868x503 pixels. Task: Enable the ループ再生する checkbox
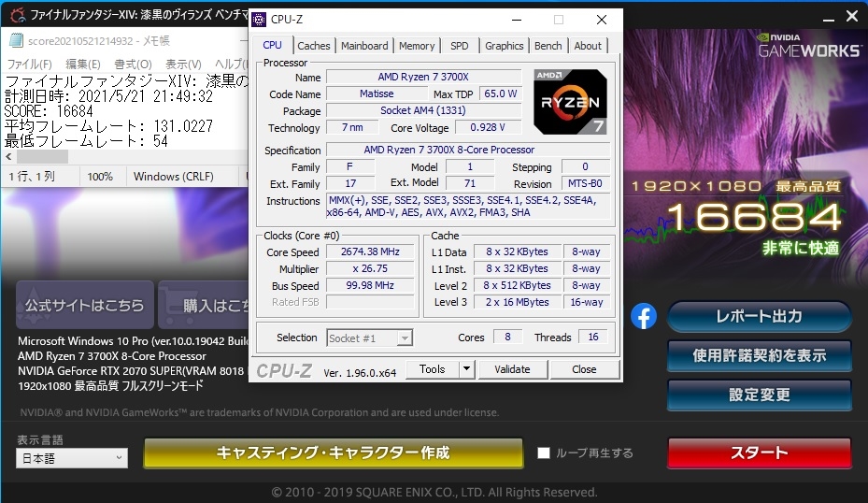544,453
